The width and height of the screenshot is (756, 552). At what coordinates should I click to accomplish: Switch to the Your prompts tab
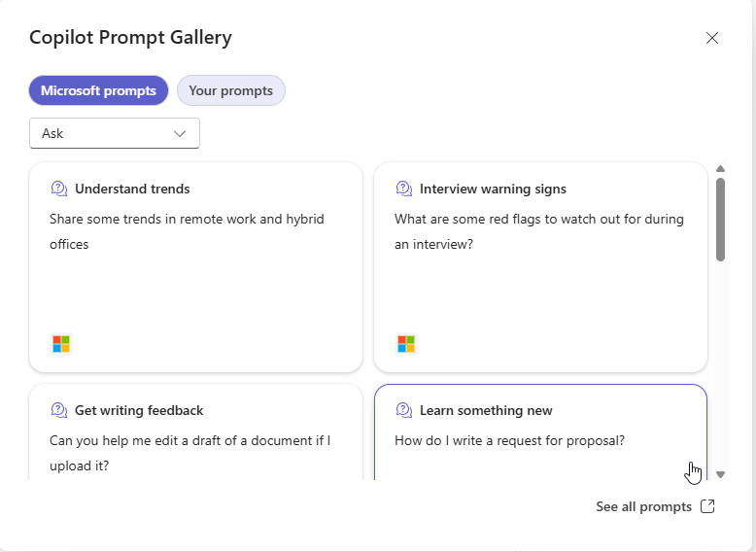pyautogui.click(x=231, y=90)
